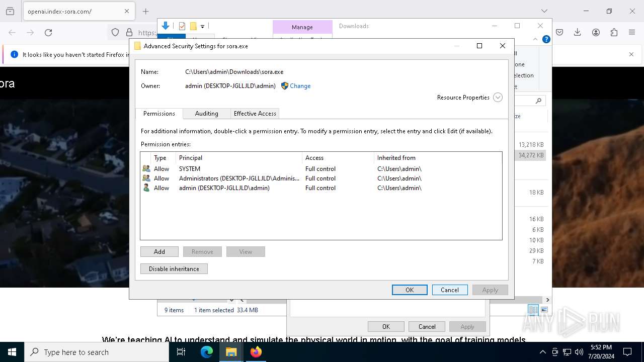This screenshot has width=644, height=362.
Task: Open the network status tray icon
Action: 567,352
